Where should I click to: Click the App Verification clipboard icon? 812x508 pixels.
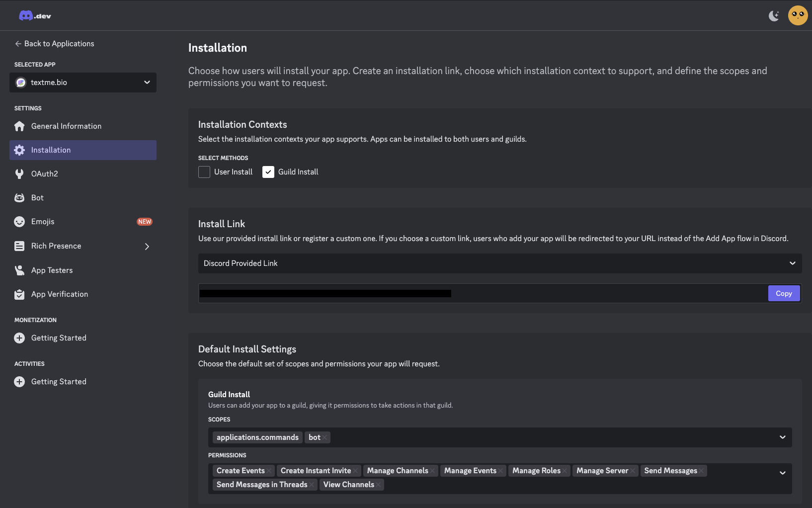coord(19,294)
